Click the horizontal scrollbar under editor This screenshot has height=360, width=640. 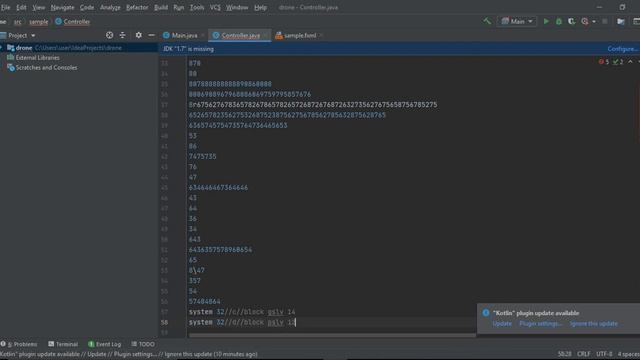click(332, 336)
